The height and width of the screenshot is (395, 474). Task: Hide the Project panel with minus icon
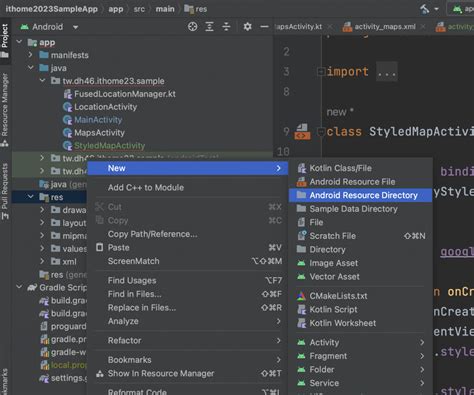[x=264, y=27]
